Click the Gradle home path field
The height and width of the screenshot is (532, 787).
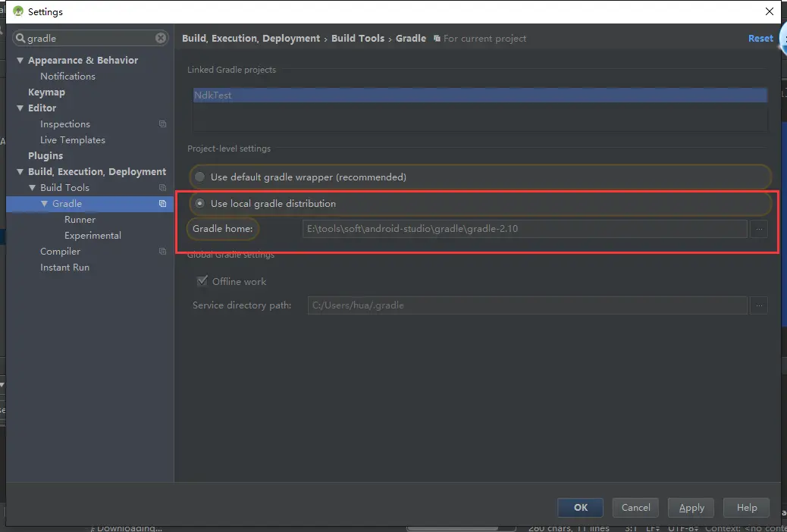pyautogui.click(x=525, y=229)
